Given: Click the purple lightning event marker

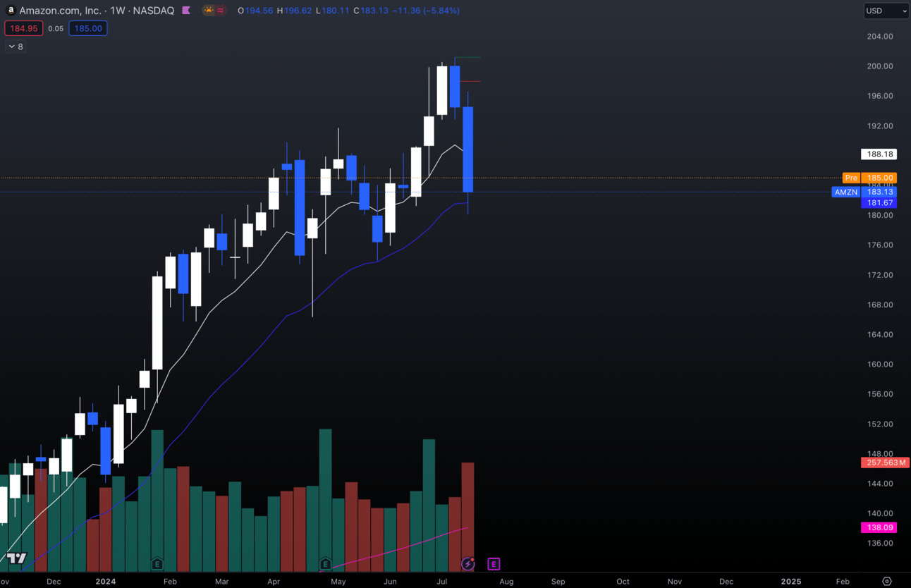Looking at the screenshot, I should pyautogui.click(x=467, y=564).
